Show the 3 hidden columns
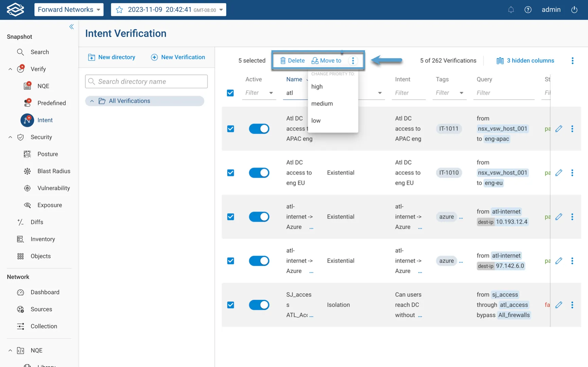The height and width of the screenshot is (367, 588). pos(525,60)
